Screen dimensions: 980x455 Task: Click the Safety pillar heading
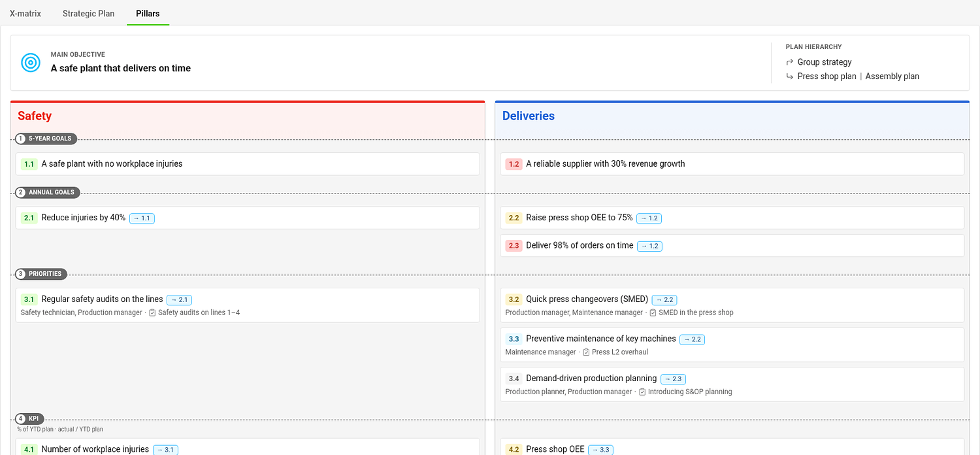pyautogui.click(x=35, y=116)
